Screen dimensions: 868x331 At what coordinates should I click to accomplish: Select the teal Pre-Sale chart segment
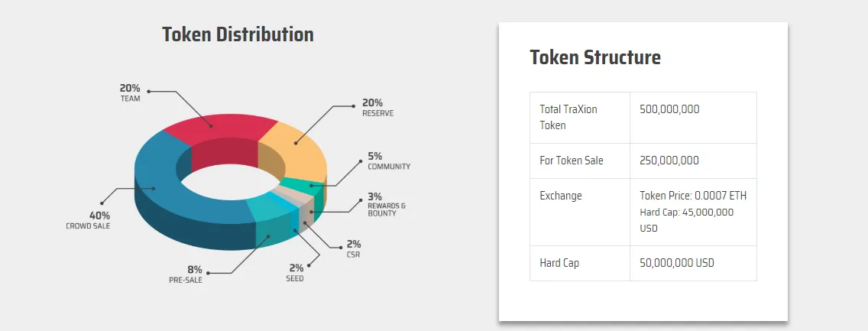tap(270, 222)
